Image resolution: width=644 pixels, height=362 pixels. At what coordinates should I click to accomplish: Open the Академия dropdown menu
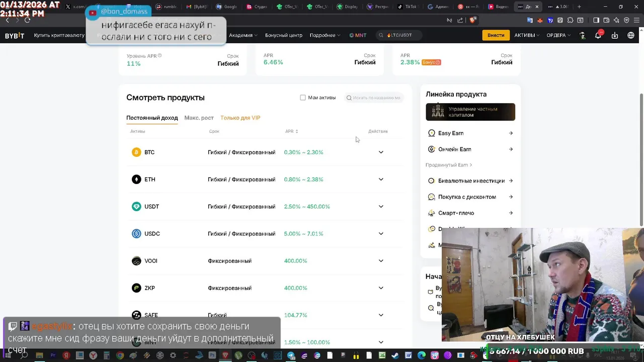click(243, 35)
